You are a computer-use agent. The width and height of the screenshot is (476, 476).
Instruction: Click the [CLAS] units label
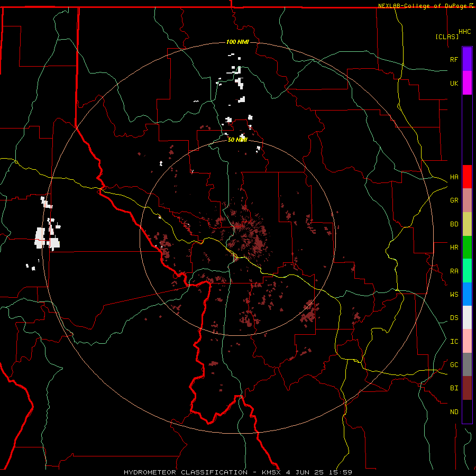click(447, 37)
